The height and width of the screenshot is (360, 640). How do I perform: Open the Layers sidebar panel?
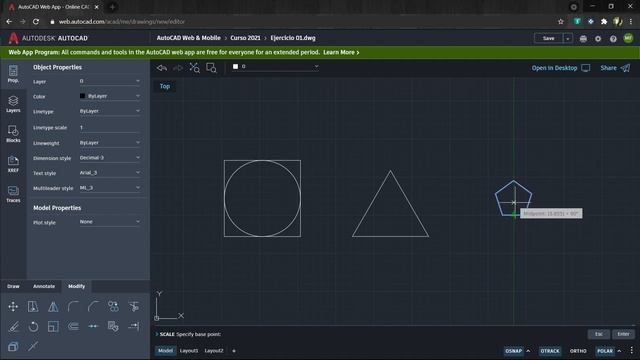pyautogui.click(x=13, y=104)
